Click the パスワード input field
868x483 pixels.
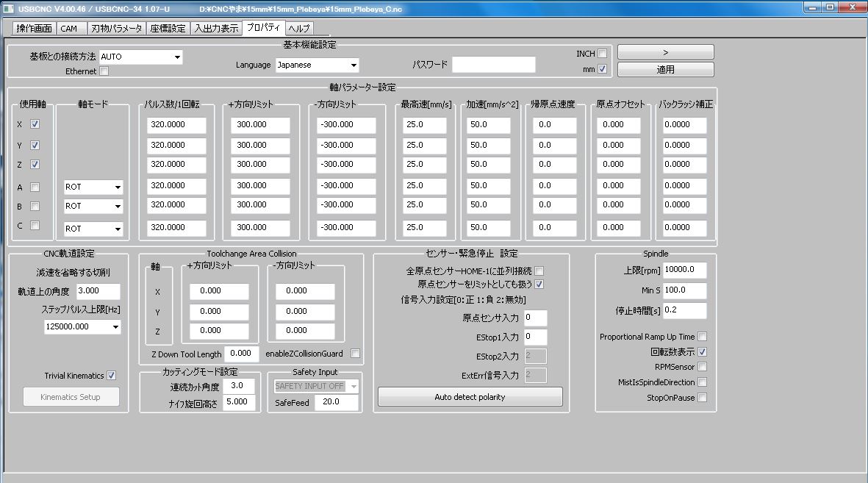493,65
